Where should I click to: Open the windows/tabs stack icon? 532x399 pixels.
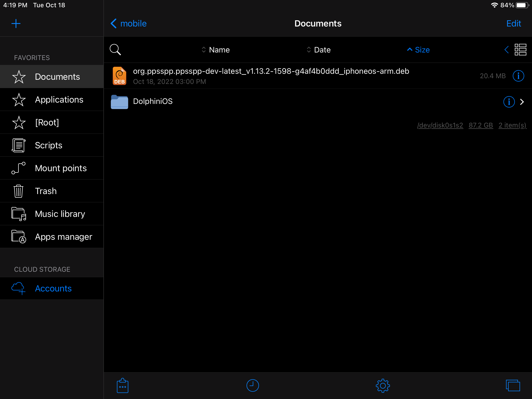click(513, 385)
